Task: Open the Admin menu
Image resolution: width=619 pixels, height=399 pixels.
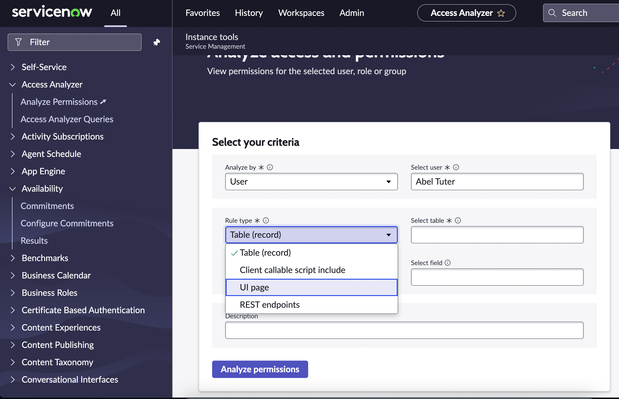Action: tap(352, 13)
